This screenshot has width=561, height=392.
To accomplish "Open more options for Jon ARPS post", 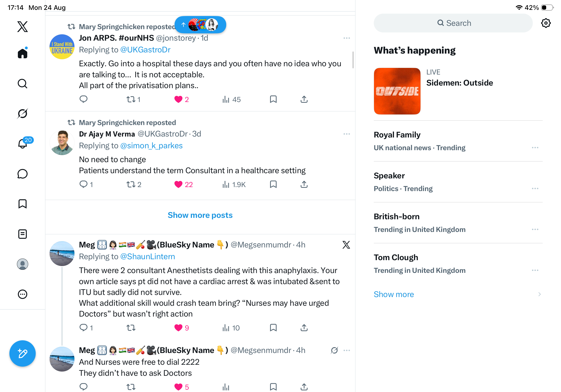I will (x=347, y=38).
